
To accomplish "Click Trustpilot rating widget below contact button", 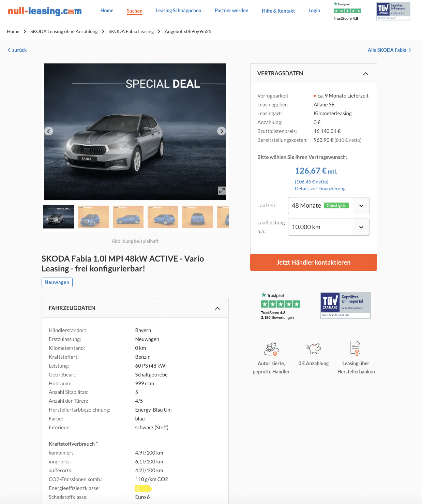I will [280, 306].
